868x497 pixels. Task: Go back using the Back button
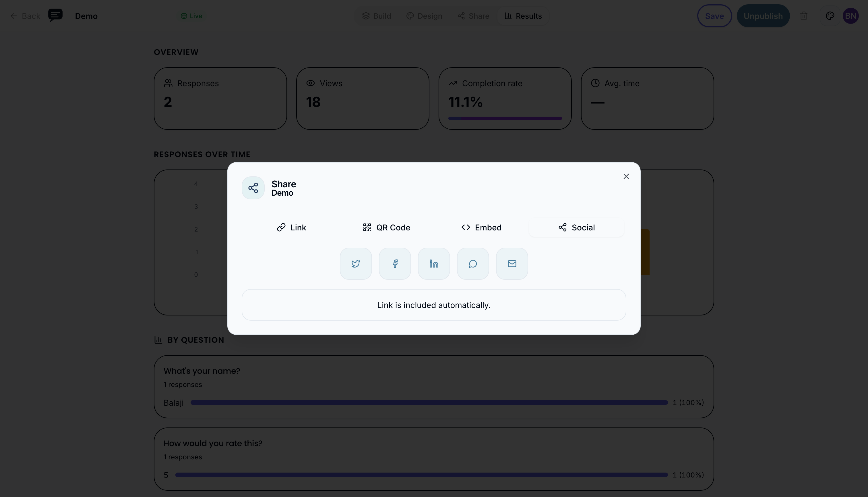tap(25, 16)
